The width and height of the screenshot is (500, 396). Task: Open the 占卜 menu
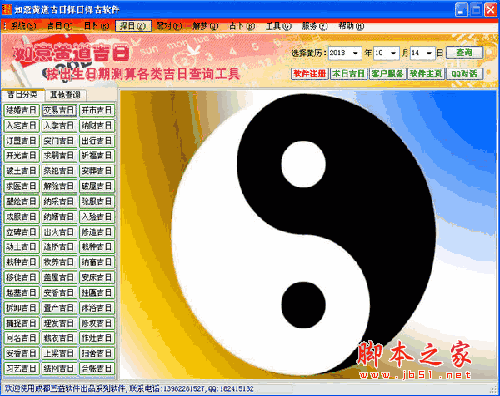click(x=242, y=26)
